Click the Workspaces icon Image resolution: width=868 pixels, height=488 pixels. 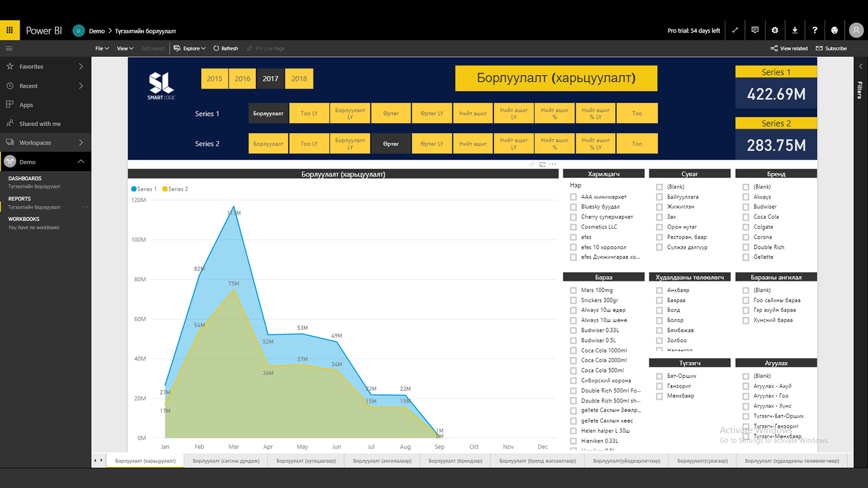pyautogui.click(x=10, y=143)
